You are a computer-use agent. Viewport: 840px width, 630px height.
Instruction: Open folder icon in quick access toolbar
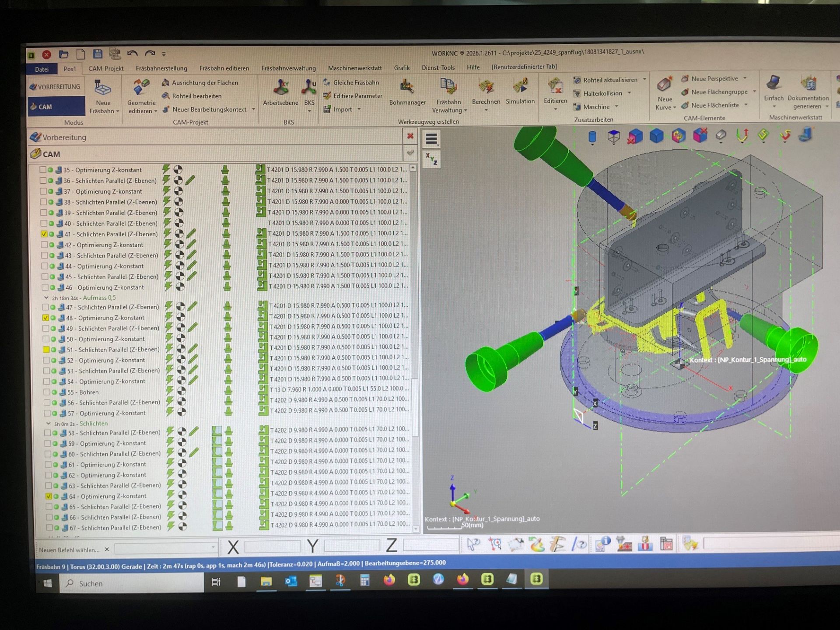[x=64, y=54]
